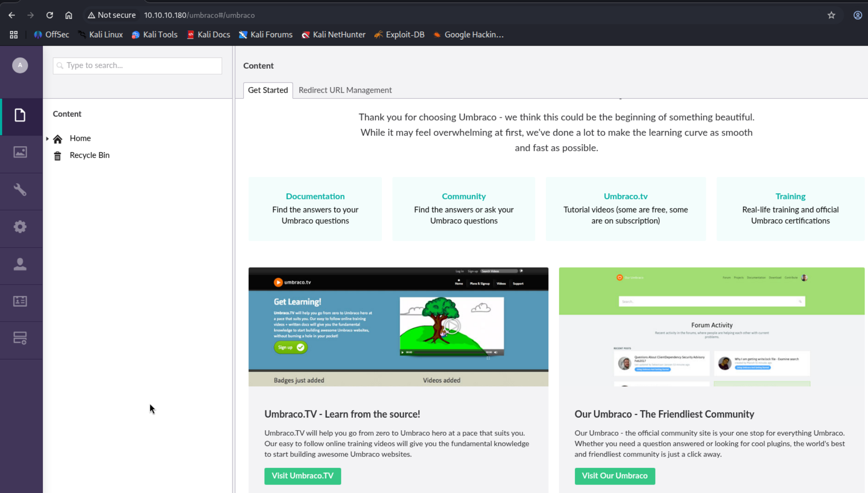The image size is (868, 493).
Task: Open the Forms section icon in sidebar
Action: pyautogui.click(x=20, y=338)
